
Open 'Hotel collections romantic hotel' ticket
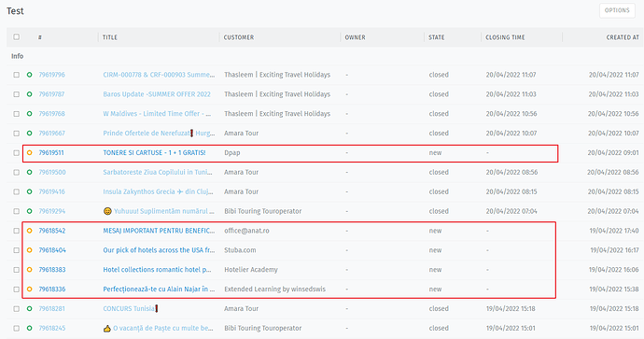(x=157, y=270)
